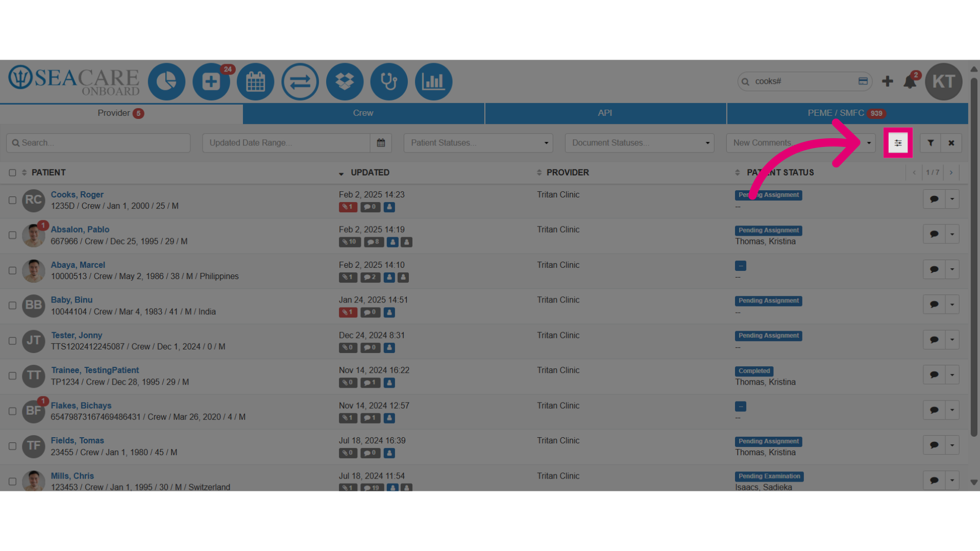This screenshot has height=551, width=980.
Task: Check the Tester, Jonny row checkbox
Action: click(12, 341)
